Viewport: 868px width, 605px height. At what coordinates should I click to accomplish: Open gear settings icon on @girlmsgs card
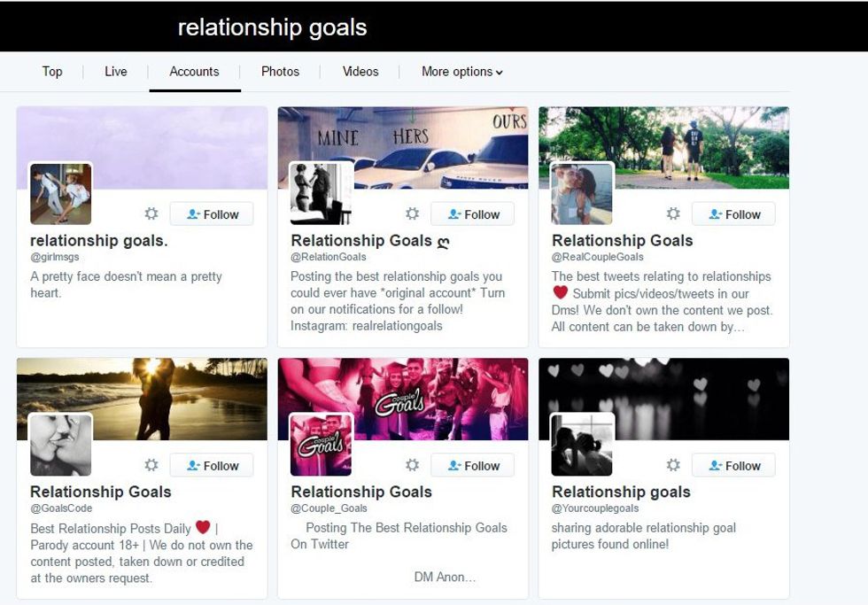pos(151,213)
